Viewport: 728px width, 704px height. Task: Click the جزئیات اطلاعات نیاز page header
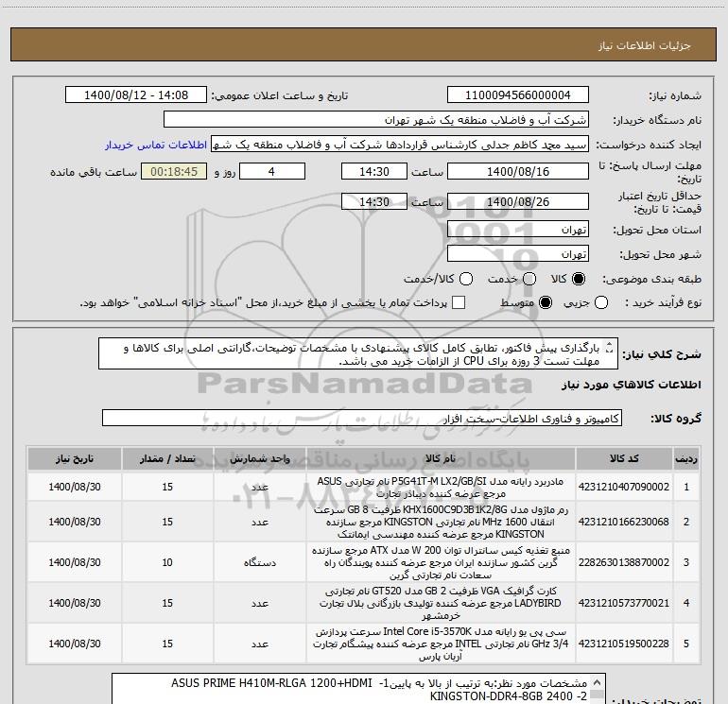click(x=644, y=45)
